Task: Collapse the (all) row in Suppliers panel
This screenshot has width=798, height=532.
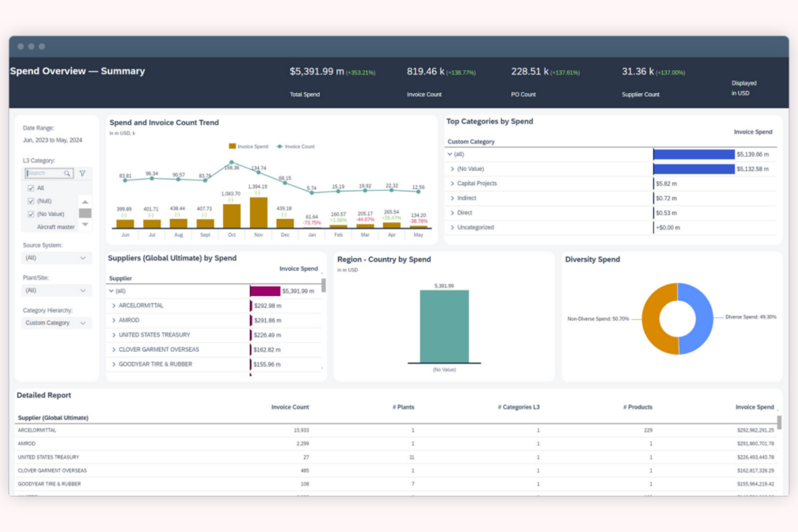Action: [x=112, y=291]
